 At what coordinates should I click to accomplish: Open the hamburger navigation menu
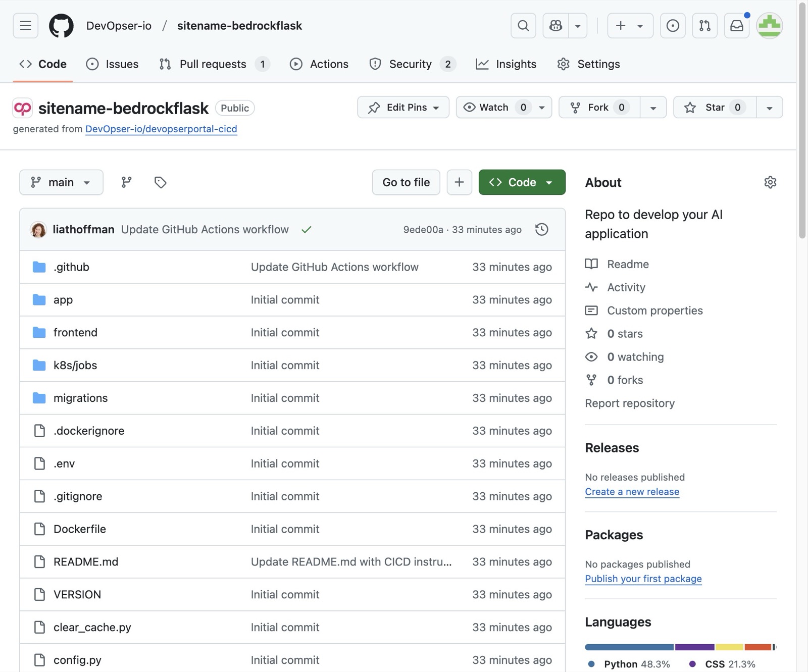click(25, 26)
